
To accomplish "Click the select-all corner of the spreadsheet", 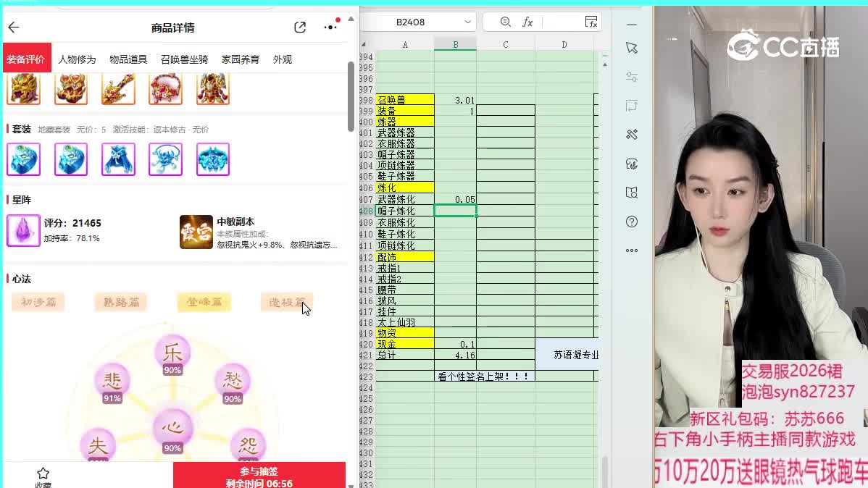I will click(x=364, y=44).
